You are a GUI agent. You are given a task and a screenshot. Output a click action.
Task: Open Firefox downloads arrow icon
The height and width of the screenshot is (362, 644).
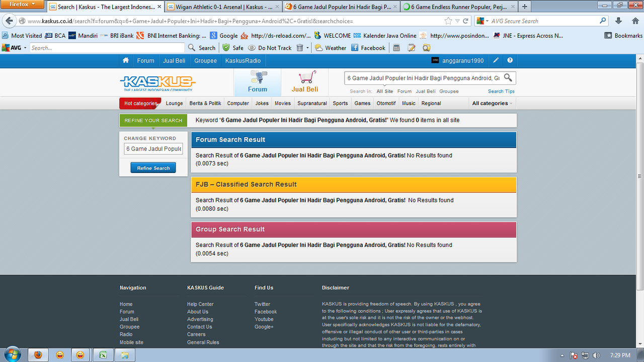tap(619, 21)
